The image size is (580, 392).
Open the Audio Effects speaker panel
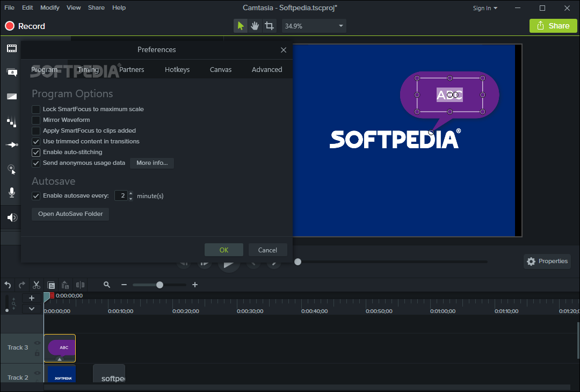coord(12,217)
